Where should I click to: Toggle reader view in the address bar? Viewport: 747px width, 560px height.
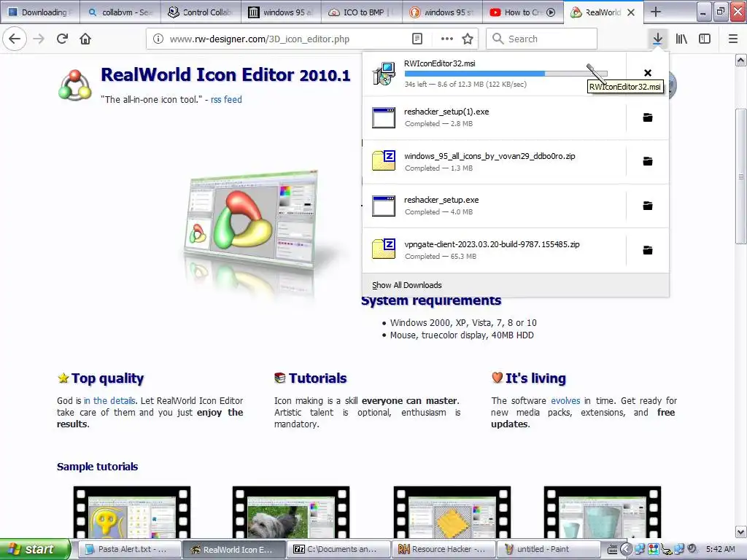pyautogui.click(x=417, y=39)
